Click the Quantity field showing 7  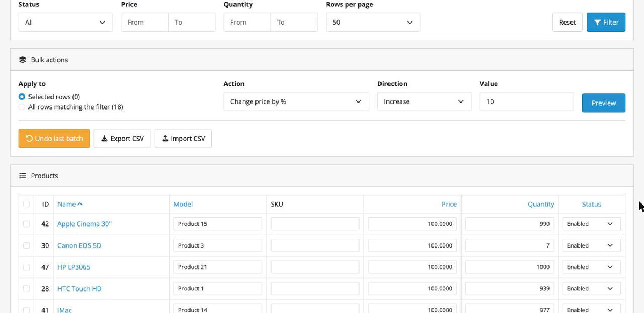[510, 245]
